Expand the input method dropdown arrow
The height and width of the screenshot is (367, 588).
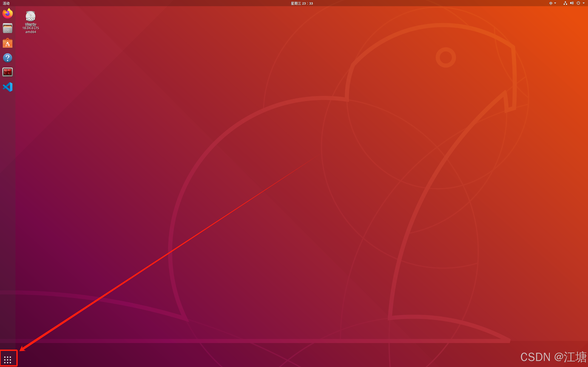(x=555, y=3)
